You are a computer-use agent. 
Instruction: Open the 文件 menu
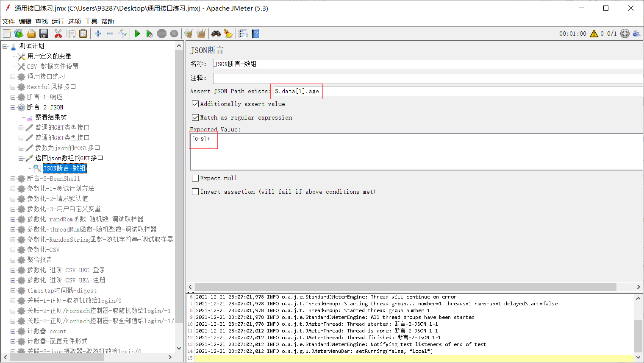click(x=8, y=21)
